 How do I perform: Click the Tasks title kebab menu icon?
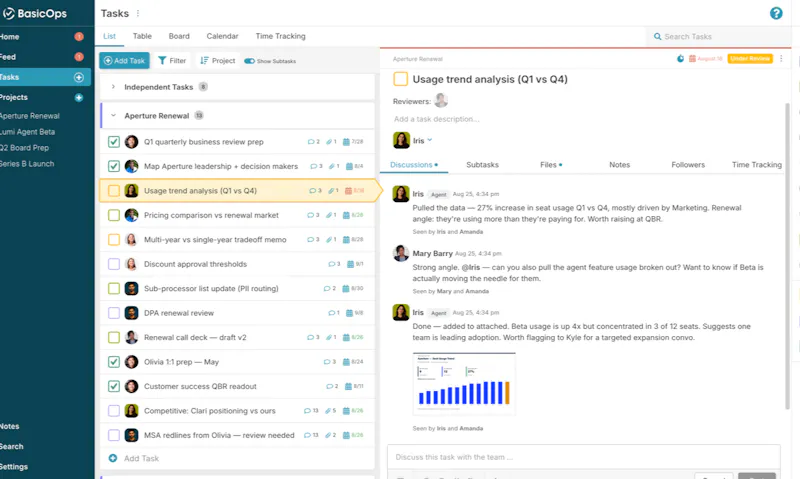[138, 13]
